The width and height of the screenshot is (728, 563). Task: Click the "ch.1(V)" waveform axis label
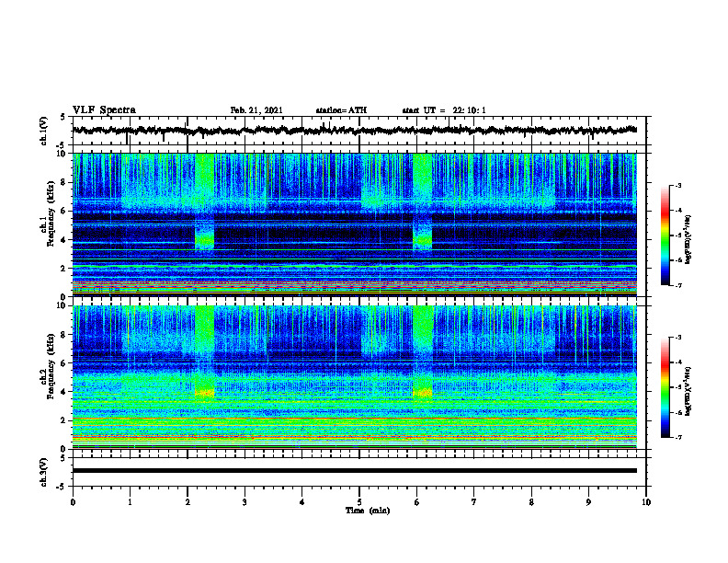coord(43,131)
